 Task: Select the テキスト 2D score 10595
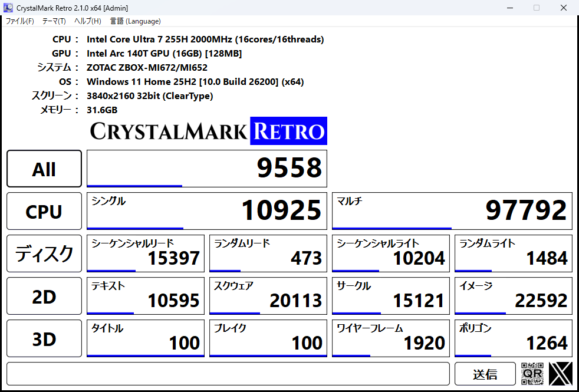click(146, 296)
